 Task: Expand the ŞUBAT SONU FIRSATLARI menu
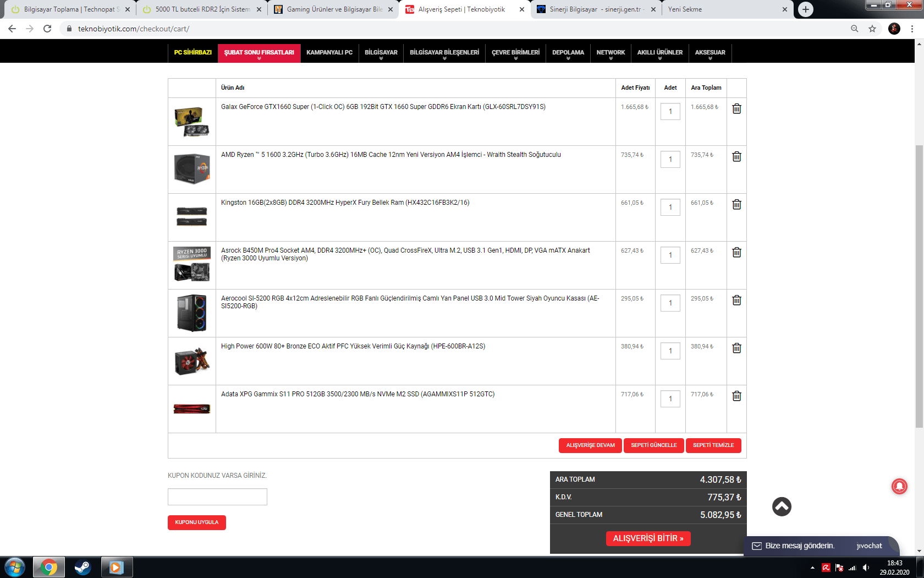click(259, 53)
